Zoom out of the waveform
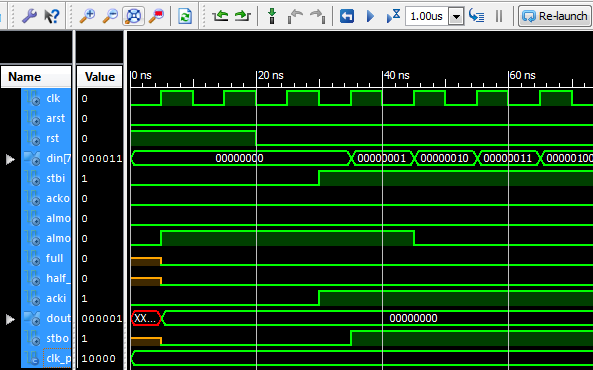 pyautogui.click(x=110, y=16)
